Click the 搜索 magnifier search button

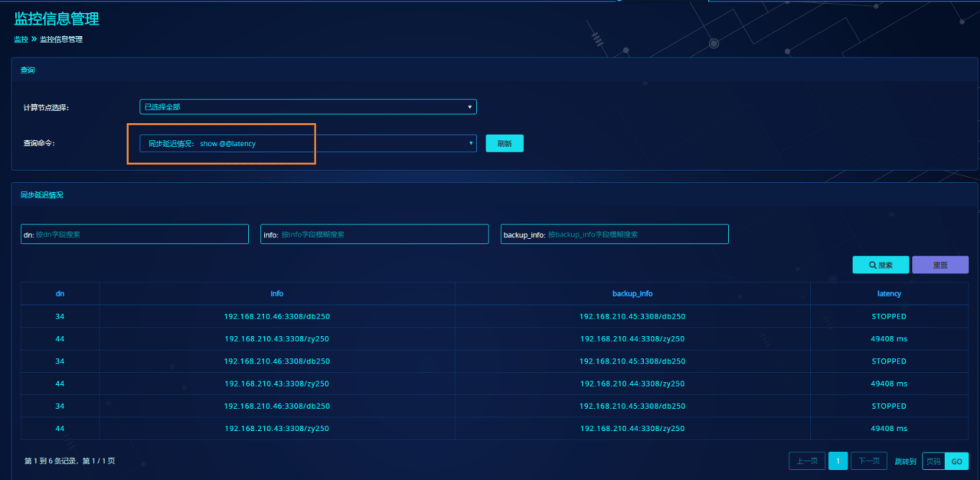tap(880, 265)
